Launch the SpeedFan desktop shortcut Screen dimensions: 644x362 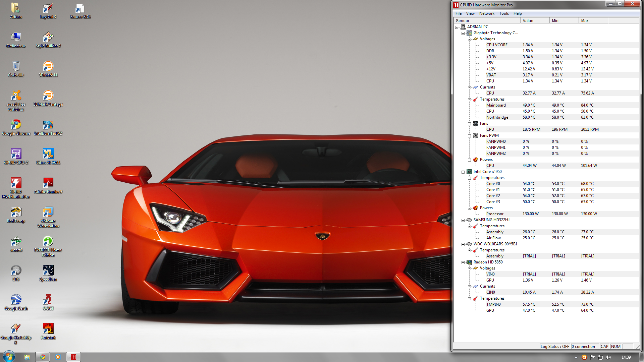coord(48,270)
